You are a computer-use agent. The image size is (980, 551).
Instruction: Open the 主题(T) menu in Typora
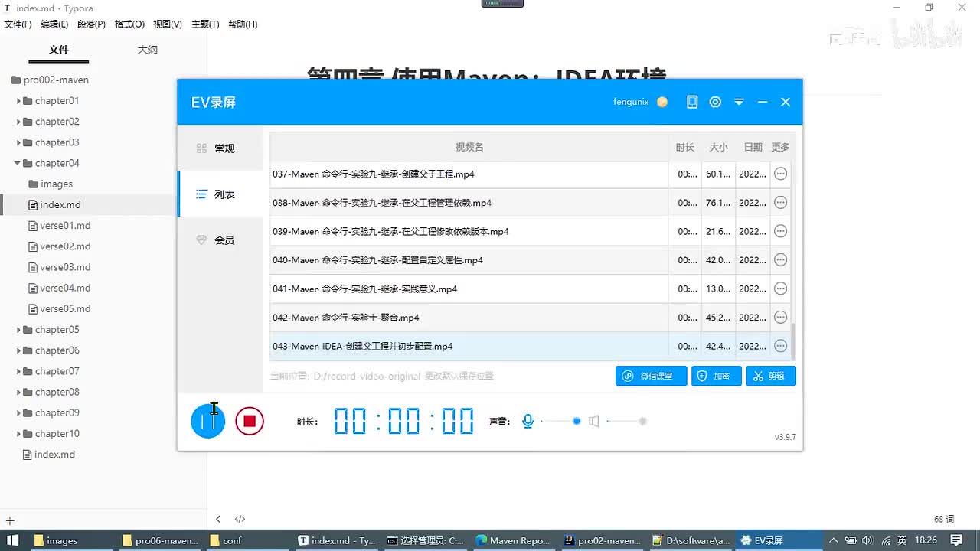click(205, 24)
